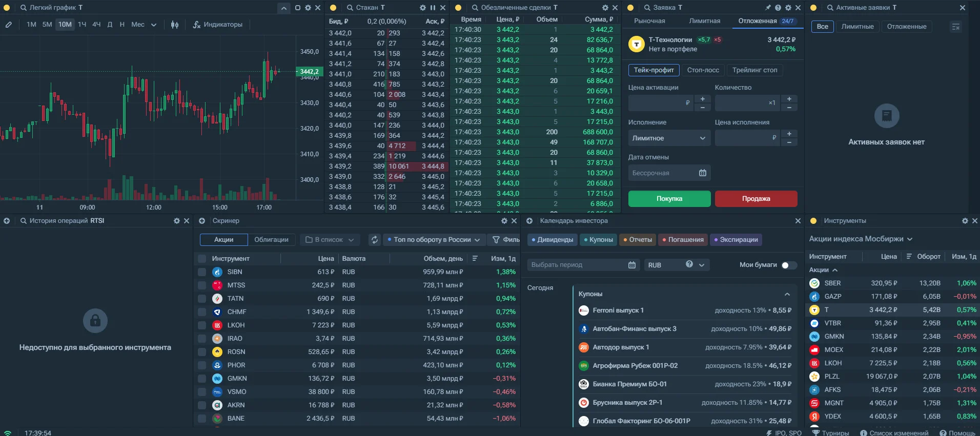Switch to the Лимитная order tab
980x436 pixels.
tap(704, 21)
